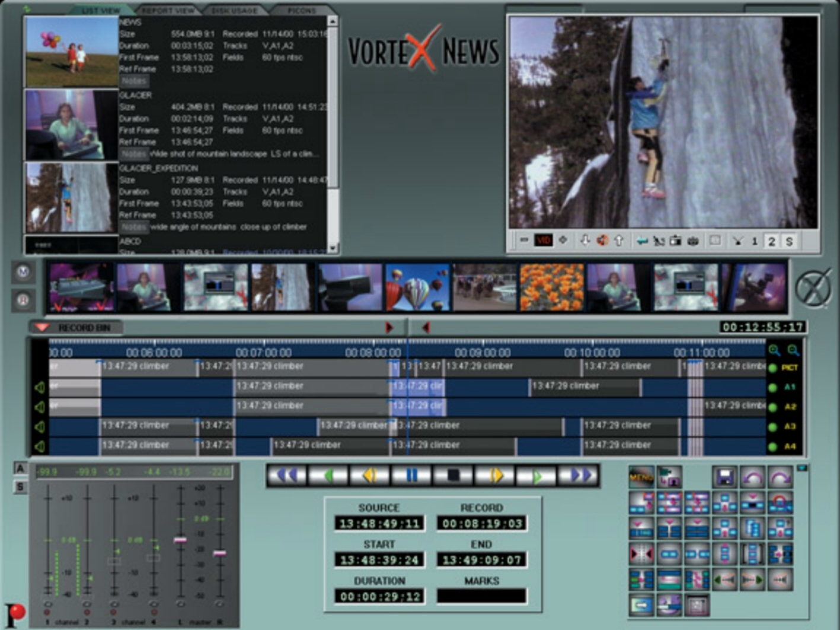Click the green play reverse button

point(328,475)
